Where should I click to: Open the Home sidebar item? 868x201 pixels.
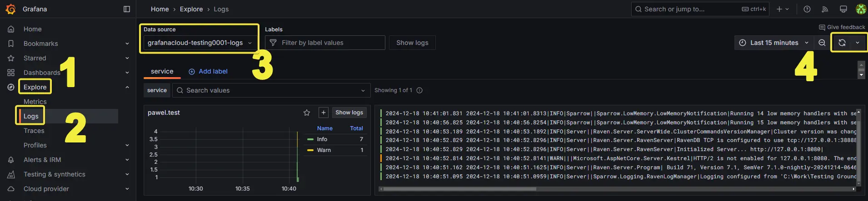pos(33,29)
